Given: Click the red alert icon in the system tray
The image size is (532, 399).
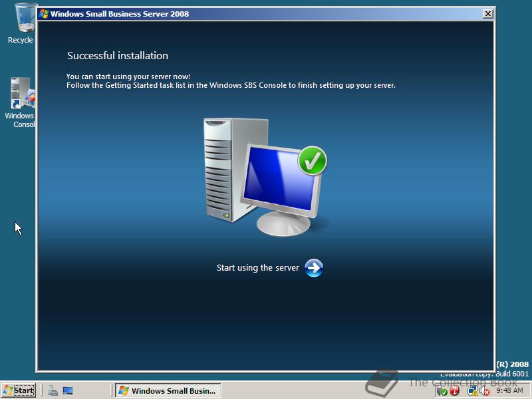Looking at the screenshot, I should [x=455, y=391].
